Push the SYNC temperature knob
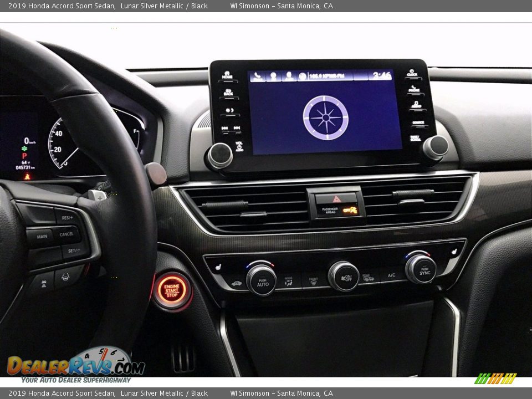This screenshot has width=532, height=399. click(421, 269)
